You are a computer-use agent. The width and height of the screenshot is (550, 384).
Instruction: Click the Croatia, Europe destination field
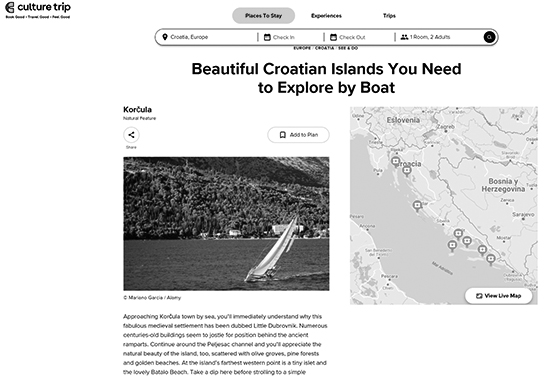pyautogui.click(x=209, y=37)
